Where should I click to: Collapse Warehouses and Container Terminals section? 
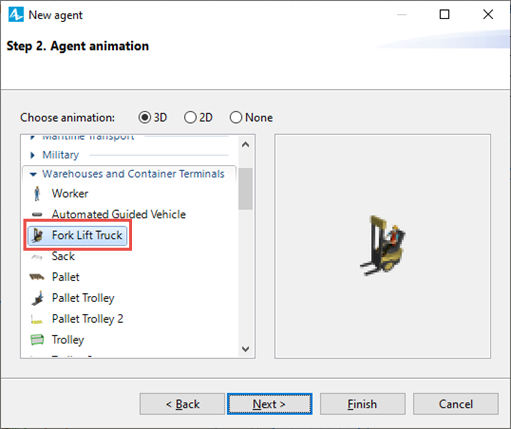[x=33, y=174]
